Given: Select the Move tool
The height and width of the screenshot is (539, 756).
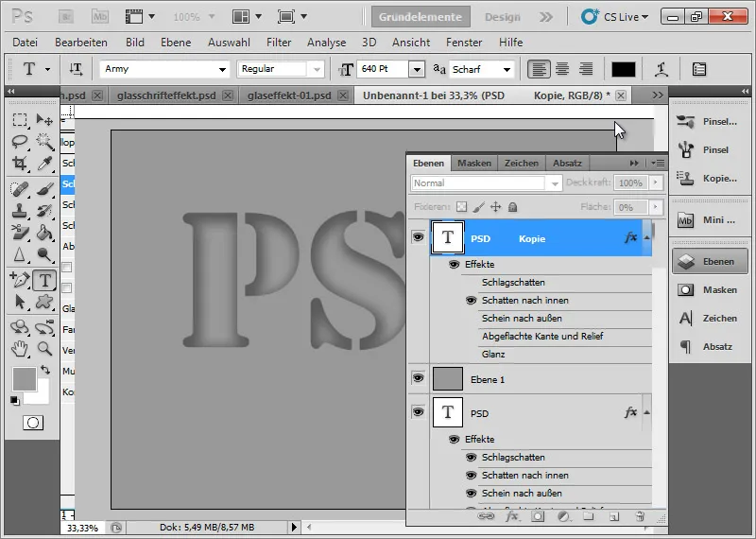Looking at the screenshot, I should 44,119.
